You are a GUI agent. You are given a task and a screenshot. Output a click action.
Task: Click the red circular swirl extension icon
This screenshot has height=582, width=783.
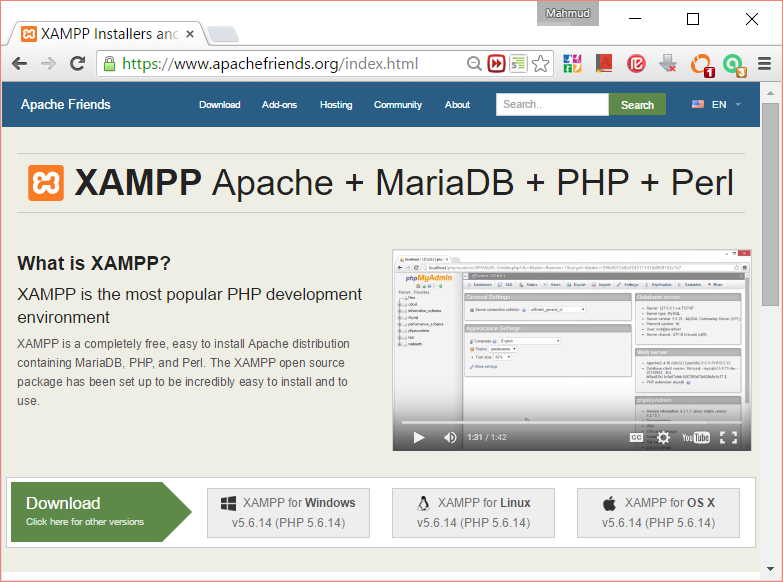pyautogui.click(x=636, y=63)
